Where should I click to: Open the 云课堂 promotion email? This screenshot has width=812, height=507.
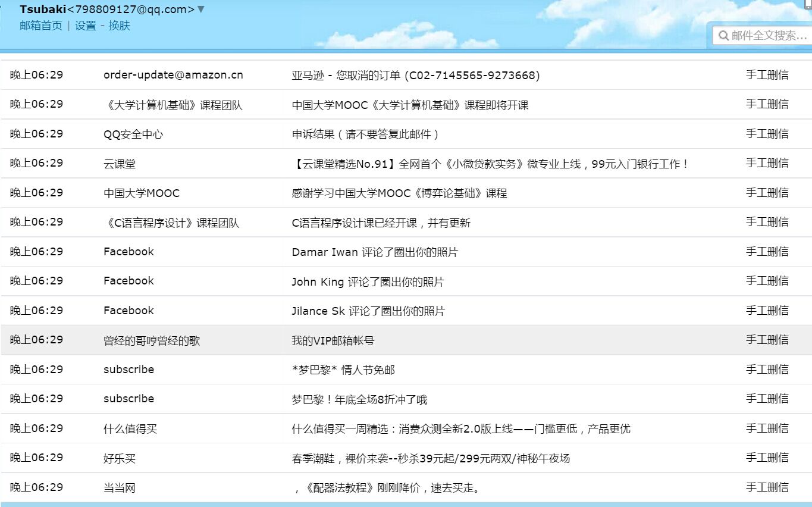pos(489,163)
